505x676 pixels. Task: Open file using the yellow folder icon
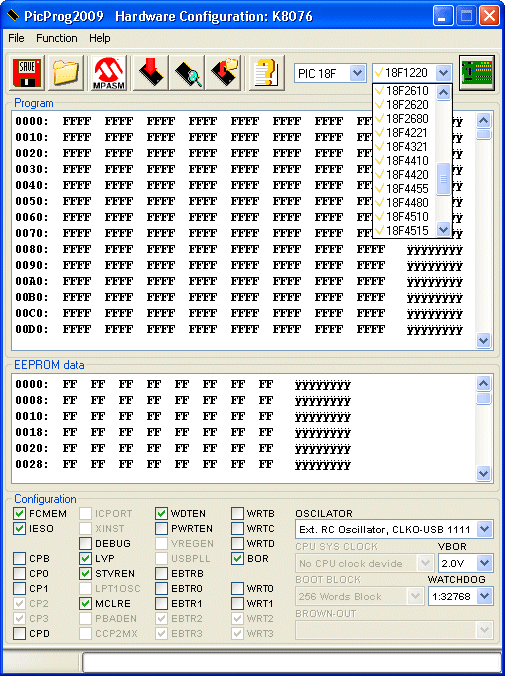[66, 73]
